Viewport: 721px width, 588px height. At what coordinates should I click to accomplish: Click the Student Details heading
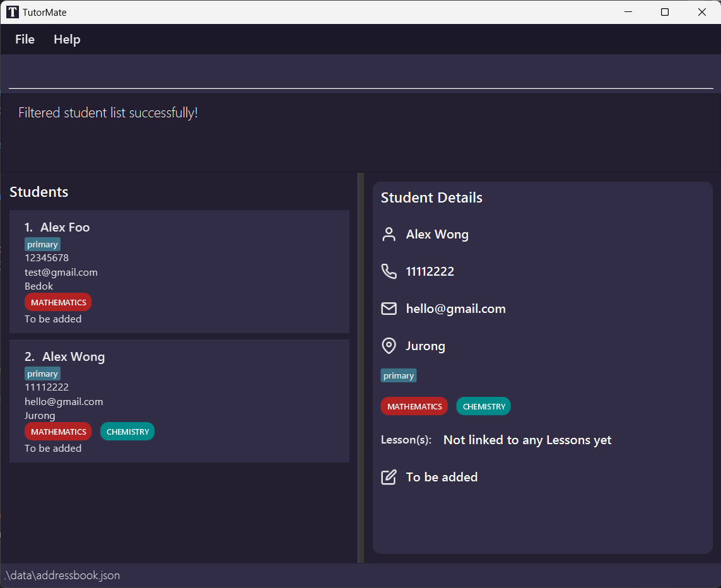pos(431,197)
